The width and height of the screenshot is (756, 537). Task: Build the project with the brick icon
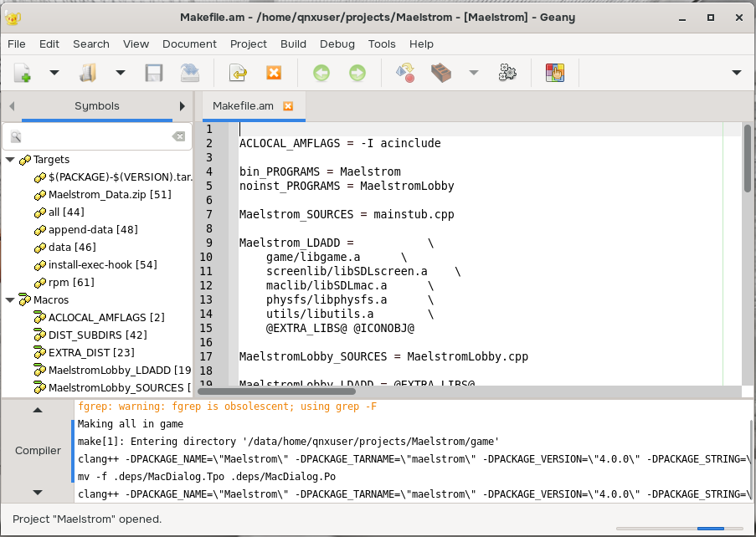441,74
